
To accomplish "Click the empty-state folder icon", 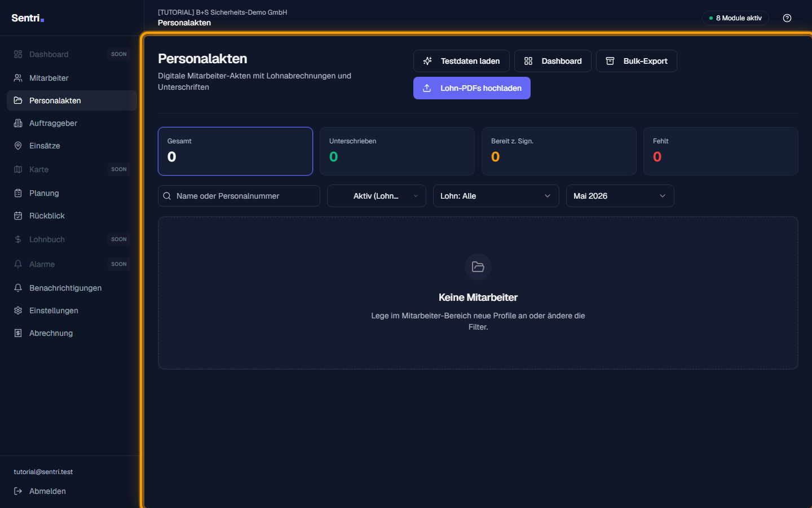I will click(478, 267).
